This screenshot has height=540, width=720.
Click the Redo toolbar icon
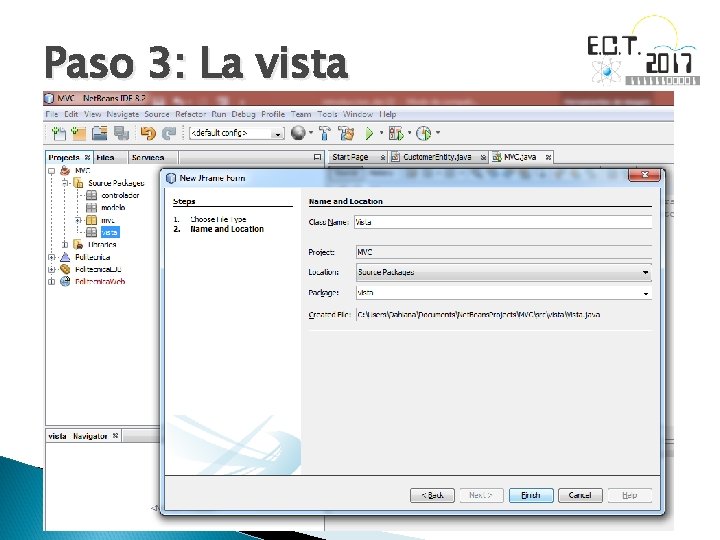[x=169, y=133]
